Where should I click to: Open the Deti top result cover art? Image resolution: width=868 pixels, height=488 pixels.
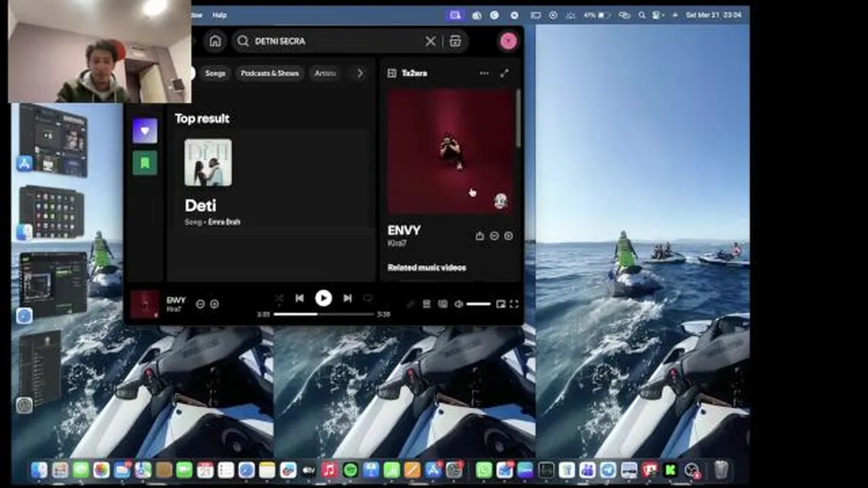tap(208, 163)
